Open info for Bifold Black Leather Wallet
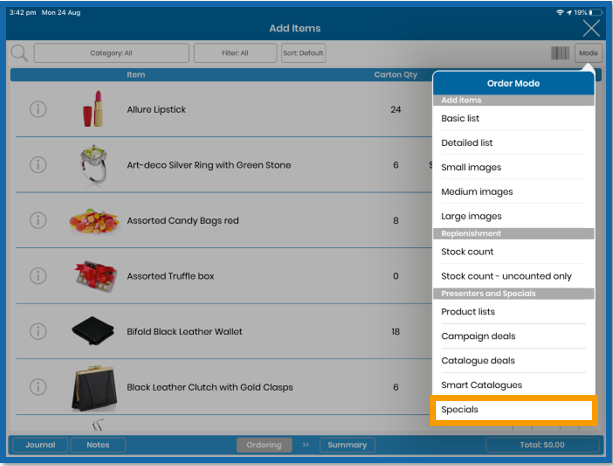 click(38, 331)
